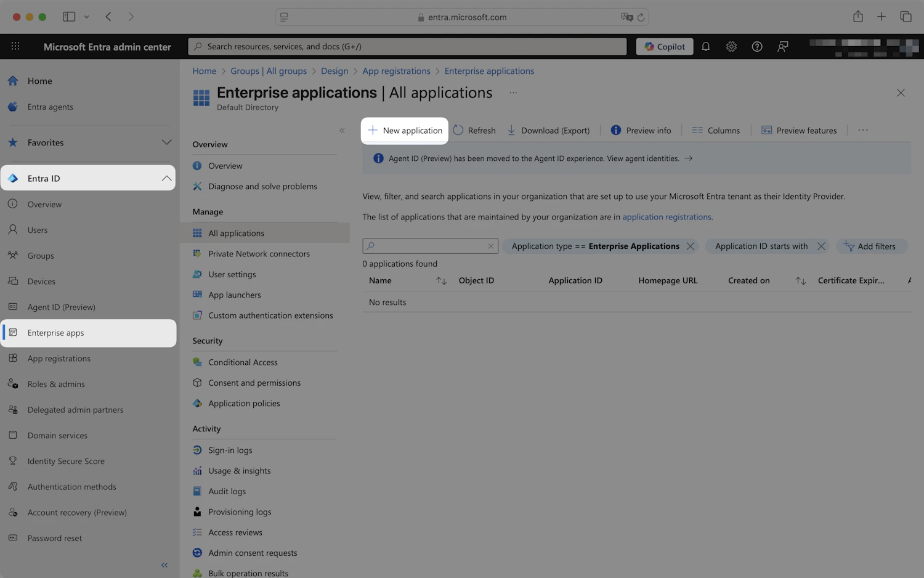
Task: Follow View agent identities arrow
Action: 689,158
